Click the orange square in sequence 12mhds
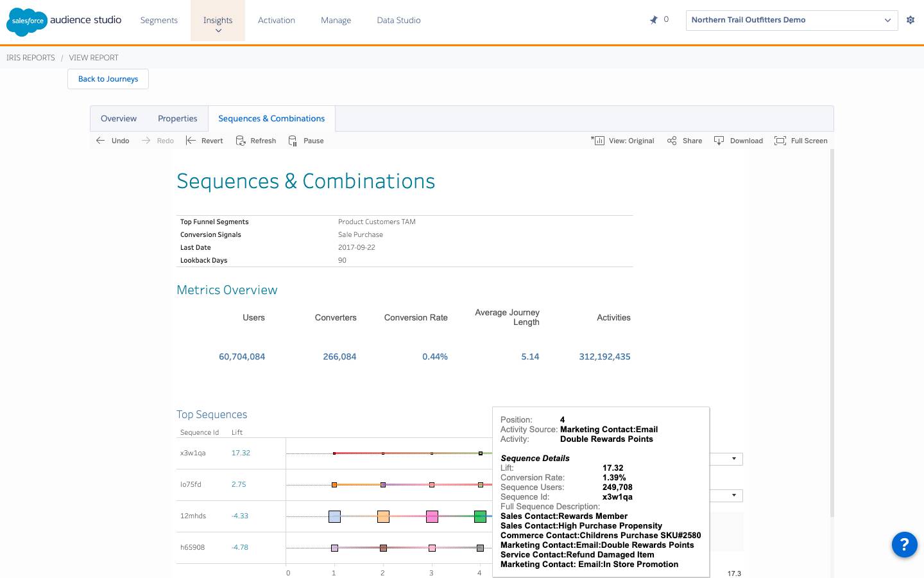The height and width of the screenshot is (578, 924). (383, 516)
